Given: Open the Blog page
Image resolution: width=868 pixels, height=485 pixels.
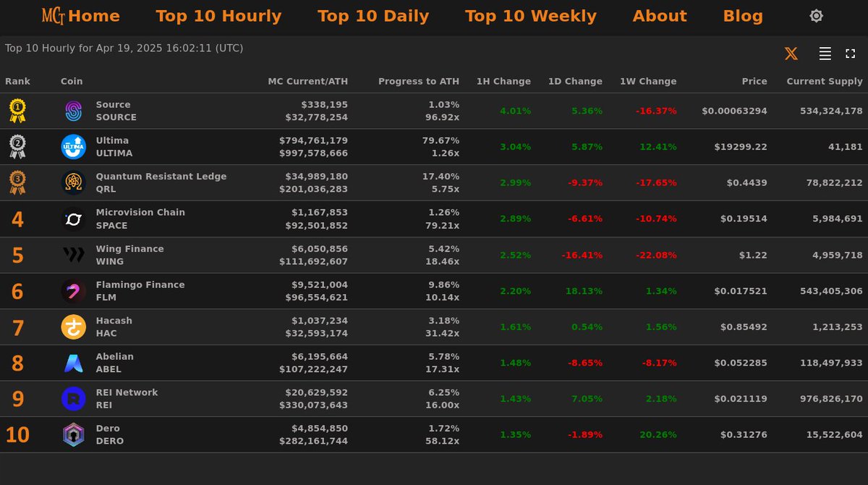Looking at the screenshot, I should (x=743, y=16).
